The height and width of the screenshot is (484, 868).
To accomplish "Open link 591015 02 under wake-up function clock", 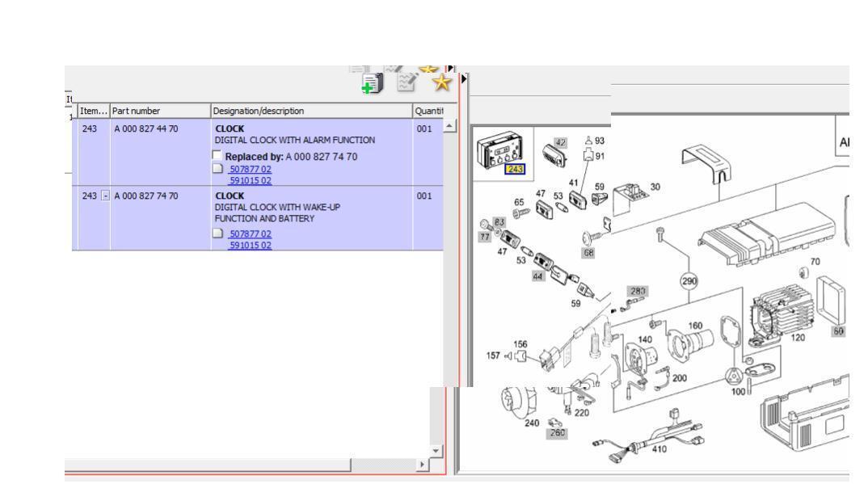I will 250,245.
